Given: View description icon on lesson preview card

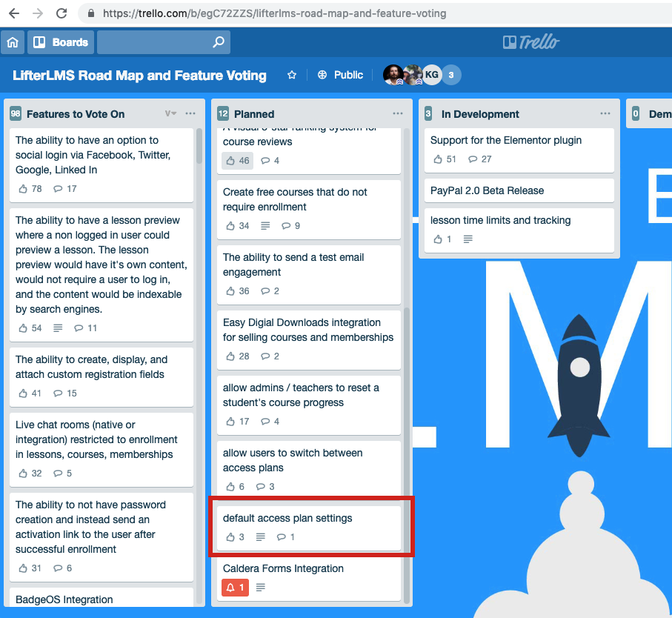Looking at the screenshot, I should 58,328.
